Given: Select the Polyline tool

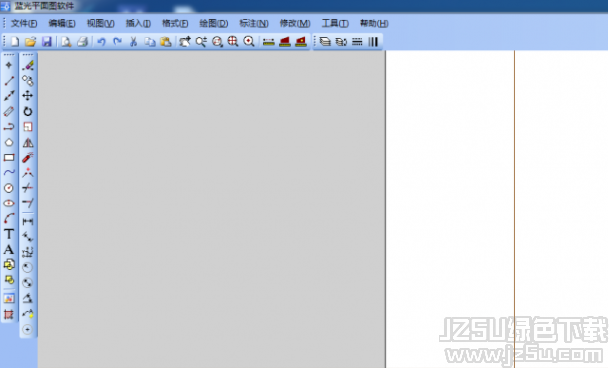Looking at the screenshot, I should pyautogui.click(x=9, y=127).
